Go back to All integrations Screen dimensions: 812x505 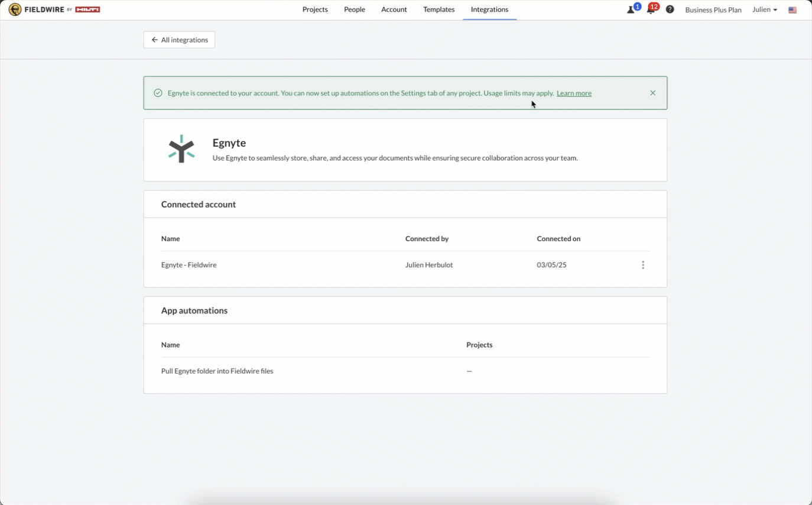[179, 40]
